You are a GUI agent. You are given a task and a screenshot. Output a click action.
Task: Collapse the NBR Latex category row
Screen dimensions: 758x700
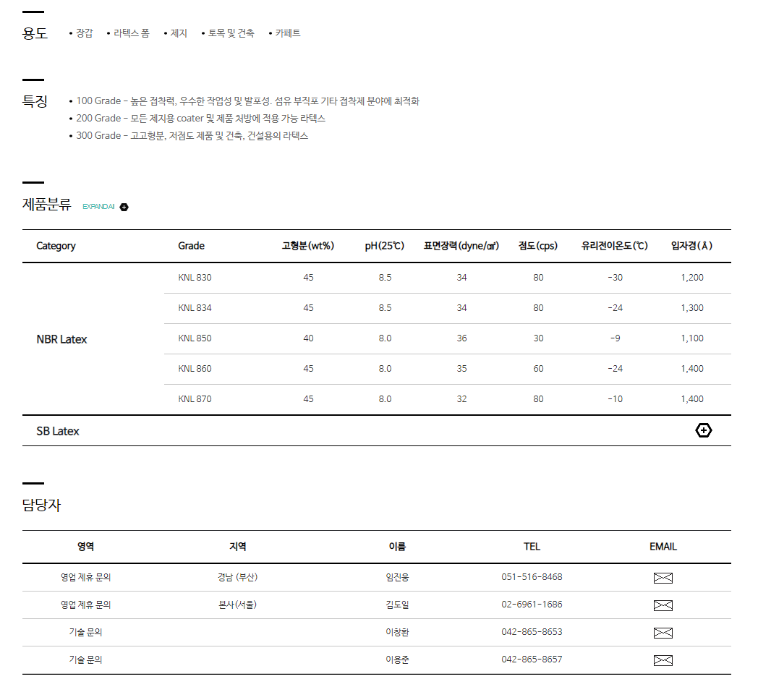click(61, 339)
